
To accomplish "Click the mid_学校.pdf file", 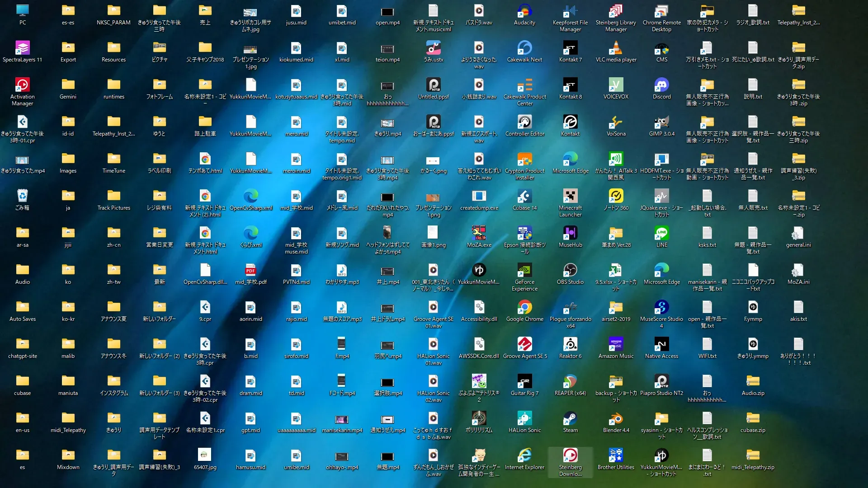I will click(250, 271).
